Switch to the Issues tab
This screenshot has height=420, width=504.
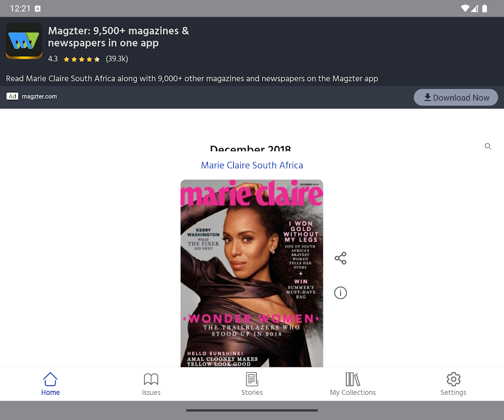[151, 384]
